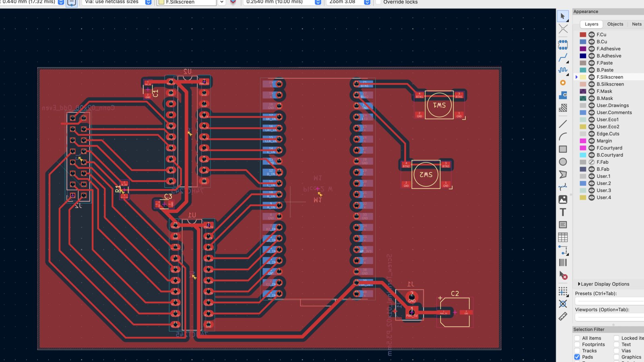Check the Override locks option

coord(378,2)
